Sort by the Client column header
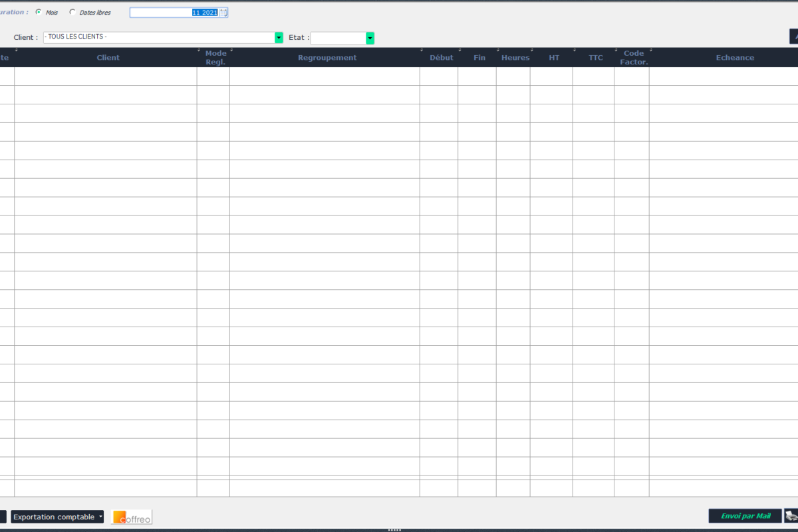The height and width of the screenshot is (532, 798). click(108, 58)
